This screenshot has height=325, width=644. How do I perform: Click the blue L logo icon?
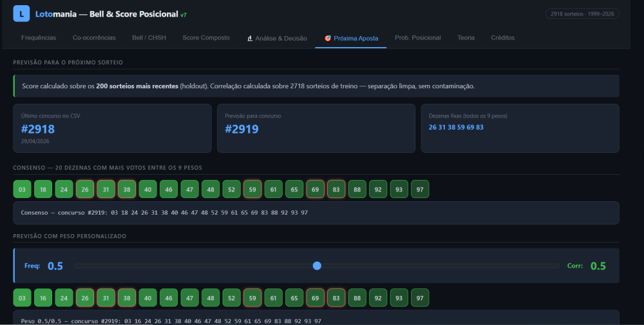[x=21, y=14]
